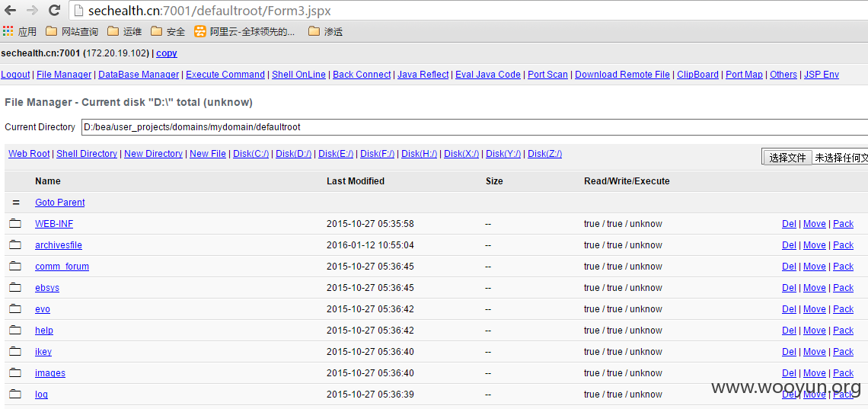Open the 应用 apps grid icon
868x409 pixels.
8,31
